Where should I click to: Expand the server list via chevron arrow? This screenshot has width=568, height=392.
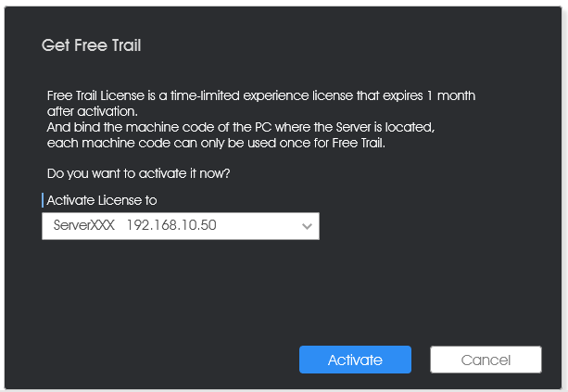click(x=307, y=226)
